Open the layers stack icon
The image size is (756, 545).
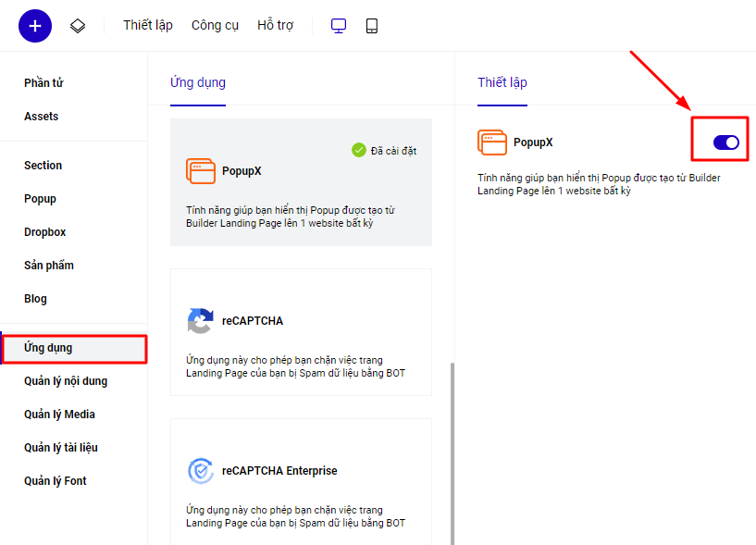pos(78,26)
